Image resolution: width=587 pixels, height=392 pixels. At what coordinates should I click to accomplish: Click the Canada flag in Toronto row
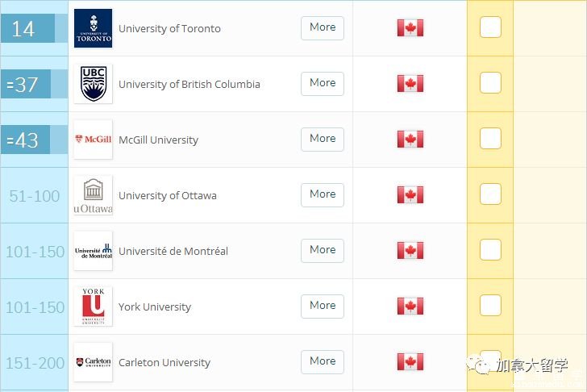click(410, 27)
